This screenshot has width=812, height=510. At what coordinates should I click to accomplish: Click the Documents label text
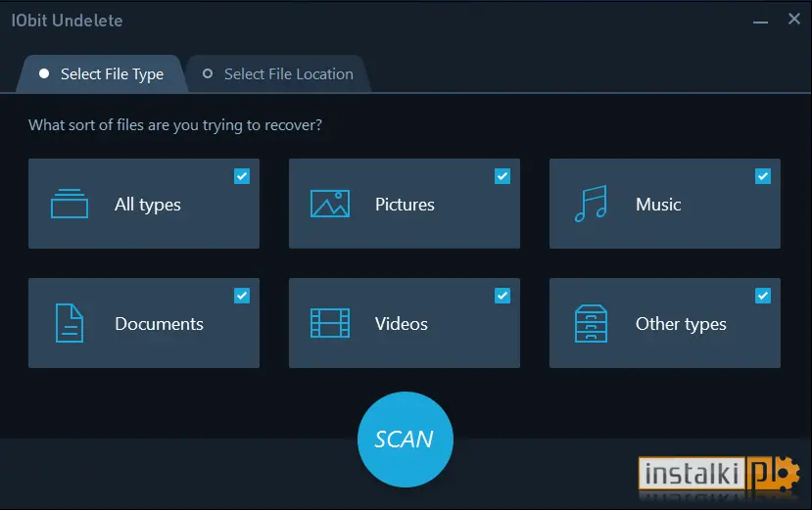(159, 324)
